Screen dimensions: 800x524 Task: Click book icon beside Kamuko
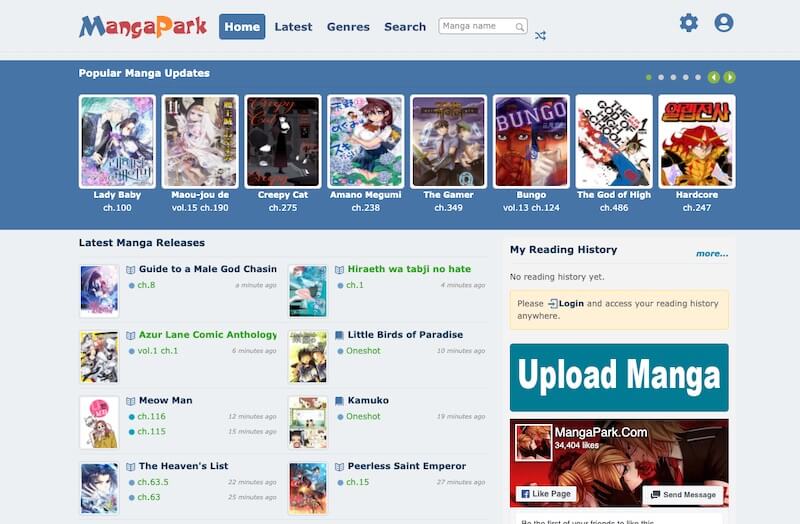339,401
